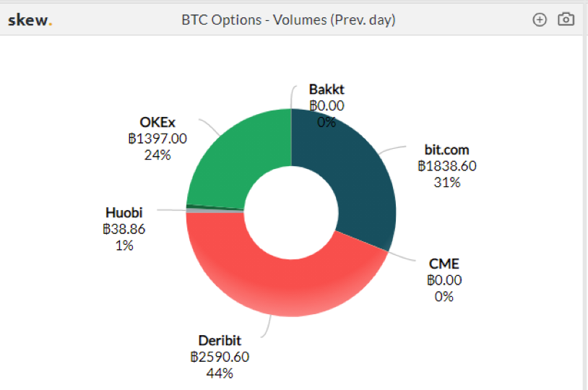Click the CME label
This screenshot has height=390, width=588.
click(444, 264)
